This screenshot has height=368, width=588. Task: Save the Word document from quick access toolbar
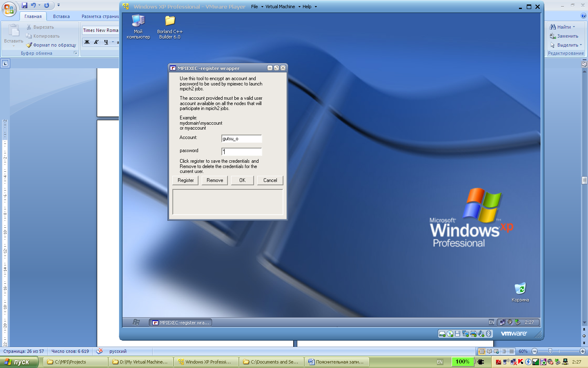coord(24,5)
